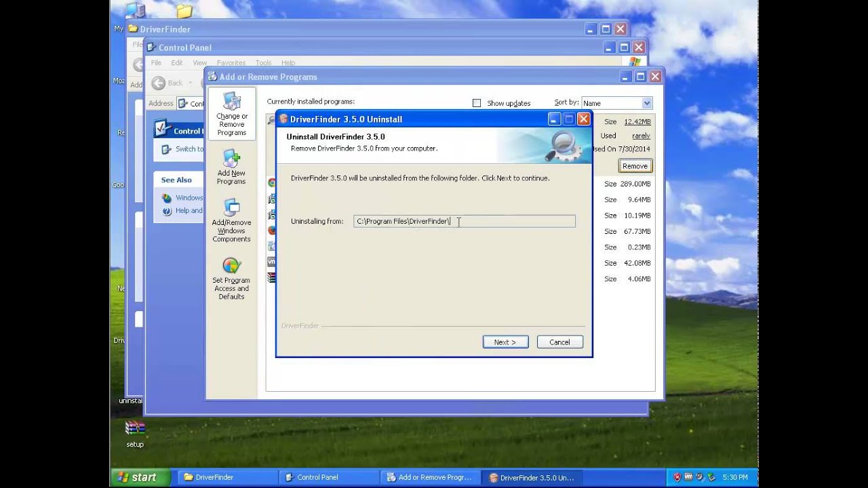The width and height of the screenshot is (868, 488).
Task: Switch to Control Panel taskbar button
Action: point(328,477)
